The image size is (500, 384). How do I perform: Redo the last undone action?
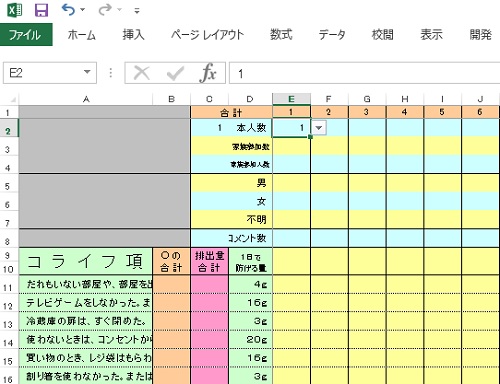click(x=105, y=10)
